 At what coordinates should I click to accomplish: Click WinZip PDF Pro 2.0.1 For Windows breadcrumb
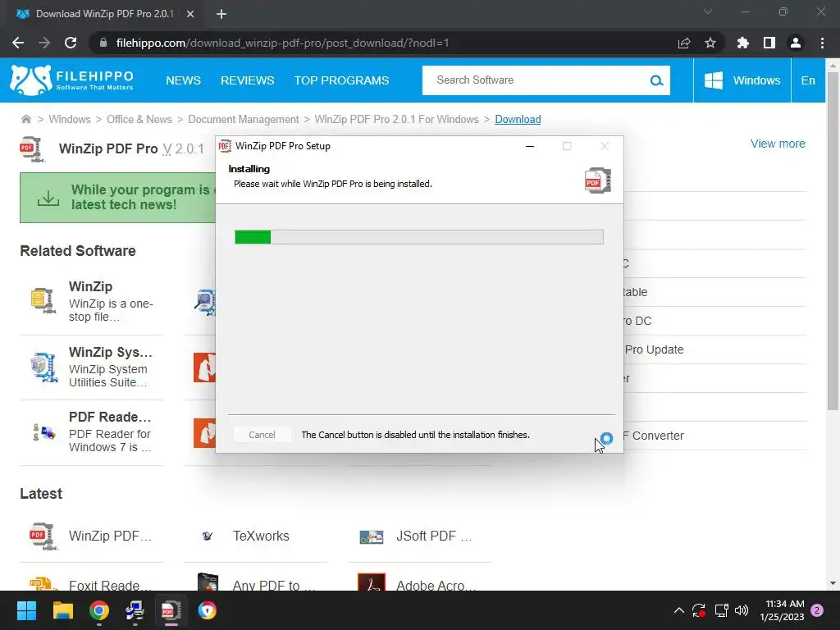point(396,119)
